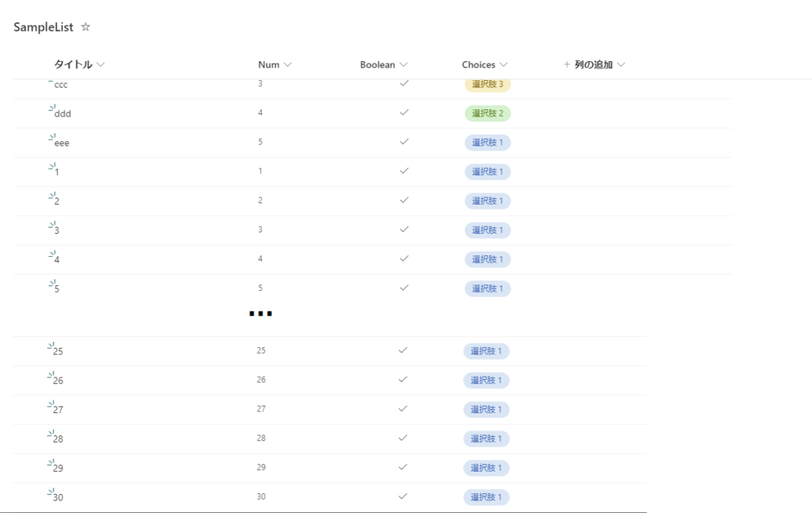
Task: Click the Num value 4 in ddd row
Action: [x=260, y=113]
